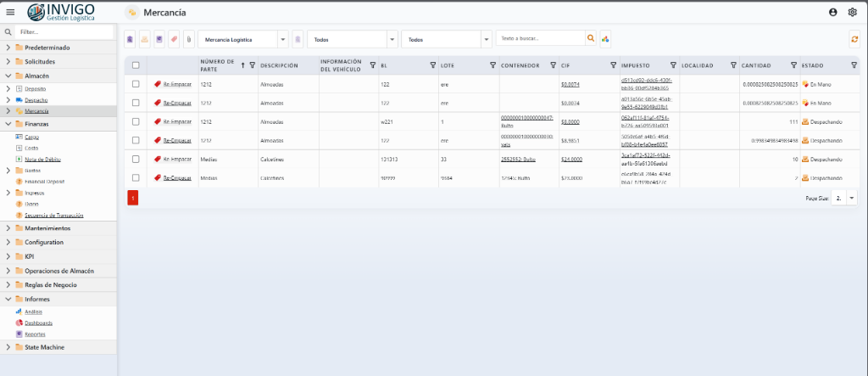The width and height of the screenshot is (868, 376).
Task: Tick the select-all checkbox in table header
Action: pos(136,65)
